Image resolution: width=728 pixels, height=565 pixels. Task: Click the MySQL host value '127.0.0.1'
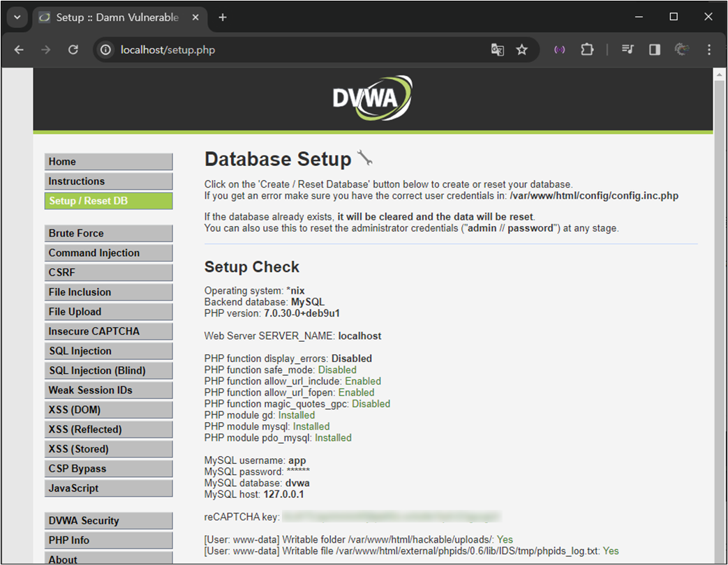coord(283,495)
